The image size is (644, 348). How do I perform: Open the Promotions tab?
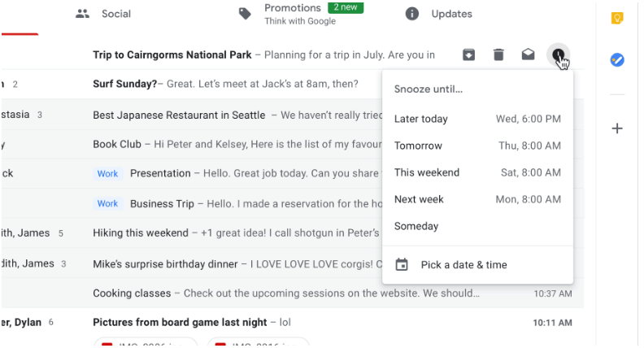(301, 14)
